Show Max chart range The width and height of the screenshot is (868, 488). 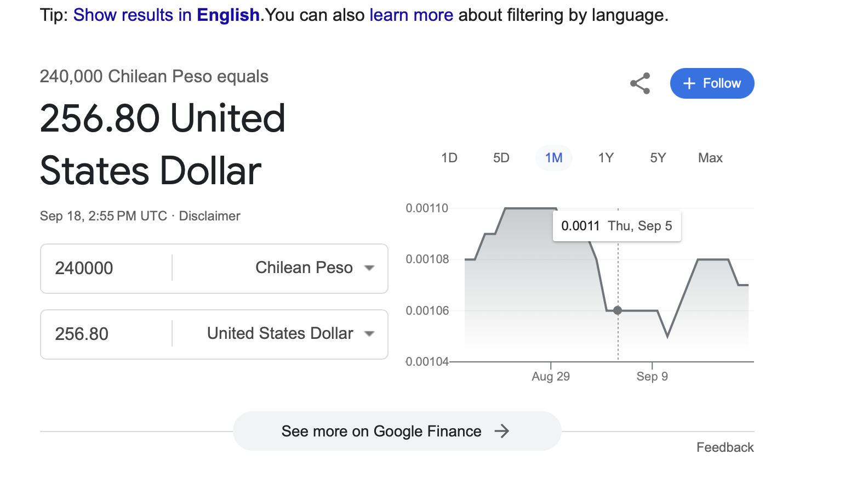pyautogui.click(x=710, y=158)
